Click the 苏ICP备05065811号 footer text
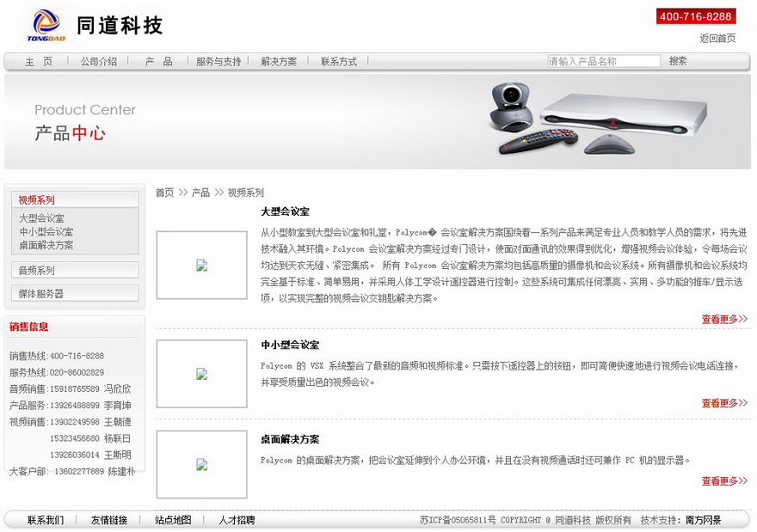 click(458, 521)
